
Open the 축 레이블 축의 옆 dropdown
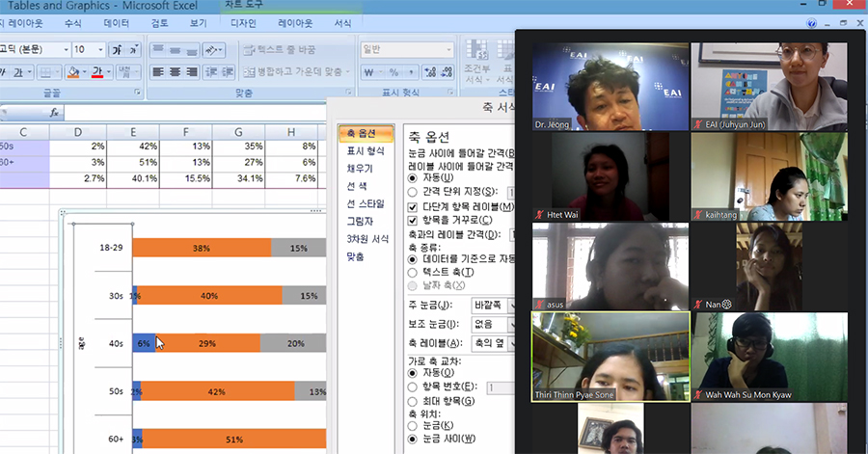[x=494, y=343]
